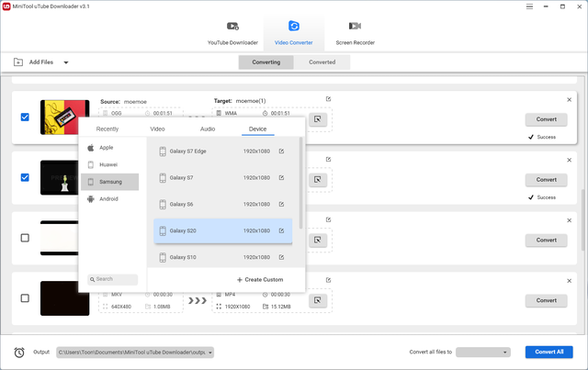Screen dimensions: 588x370
Task: Open the Screen Recorder section
Action: (x=353, y=32)
